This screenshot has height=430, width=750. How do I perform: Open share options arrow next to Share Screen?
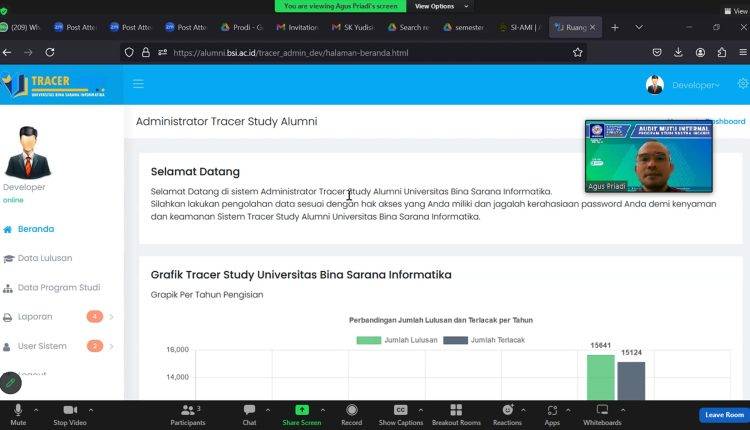[x=323, y=410]
